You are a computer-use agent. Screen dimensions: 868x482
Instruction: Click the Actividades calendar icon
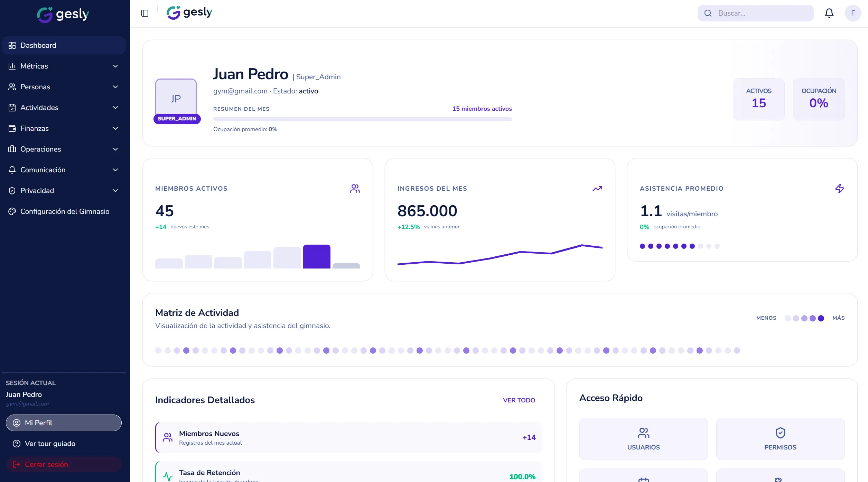[x=12, y=108]
